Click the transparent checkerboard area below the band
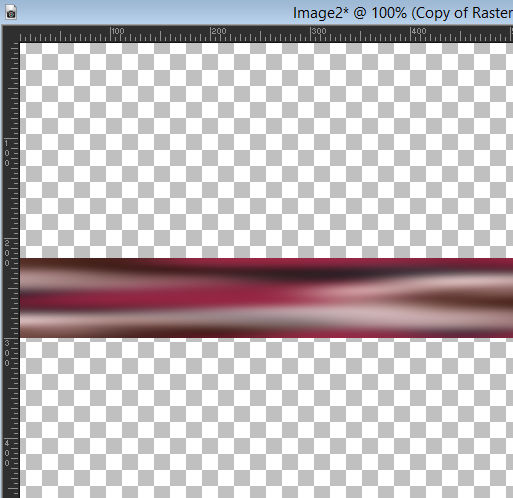 point(266,418)
